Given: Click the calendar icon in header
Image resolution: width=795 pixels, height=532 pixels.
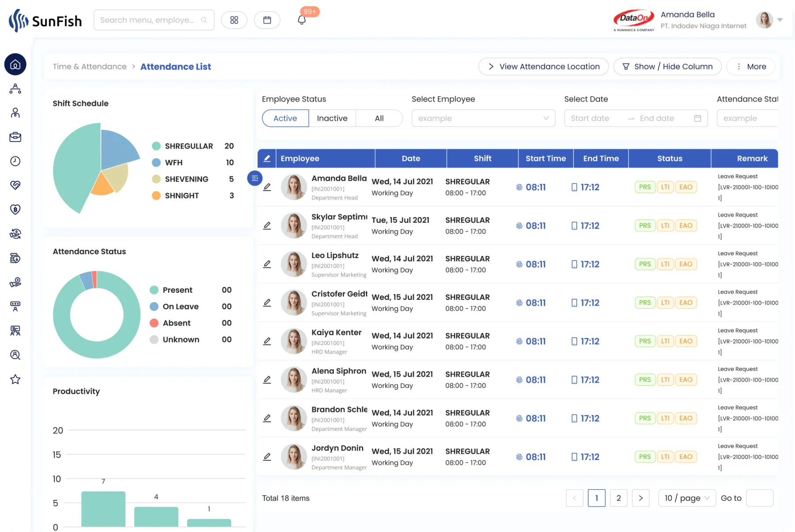Looking at the screenshot, I should 267,20.
